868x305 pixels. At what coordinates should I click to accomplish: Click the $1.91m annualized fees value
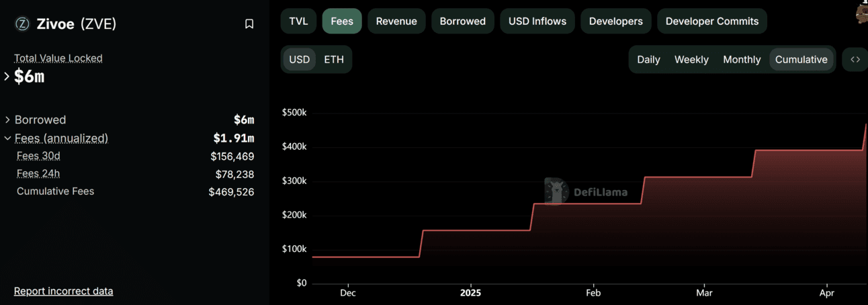pyautogui.click(x=234, y=138)
